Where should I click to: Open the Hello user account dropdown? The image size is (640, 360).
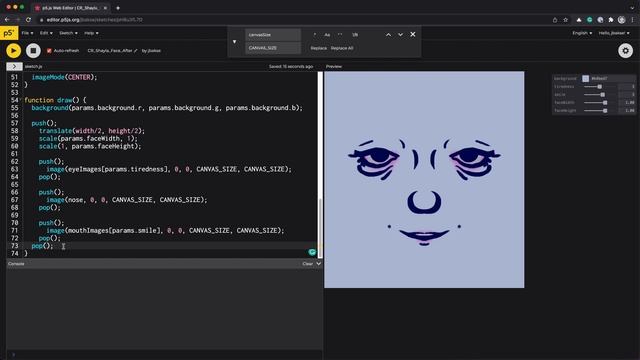[614, 33]
